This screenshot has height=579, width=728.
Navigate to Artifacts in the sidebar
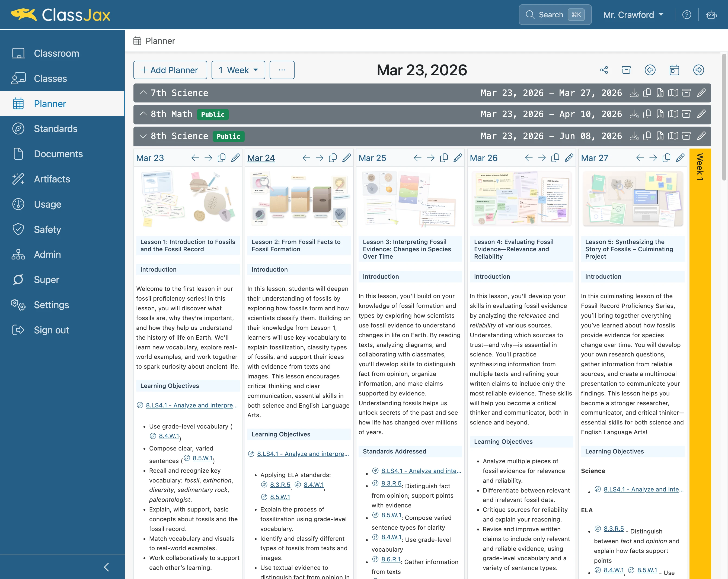pos(52,179)
